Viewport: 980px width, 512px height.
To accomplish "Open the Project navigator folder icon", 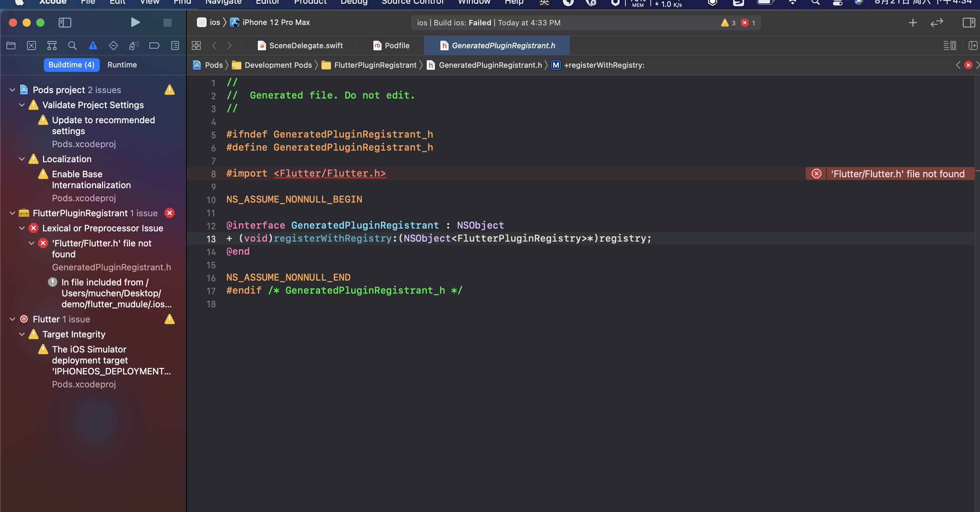I will [11, 45].
